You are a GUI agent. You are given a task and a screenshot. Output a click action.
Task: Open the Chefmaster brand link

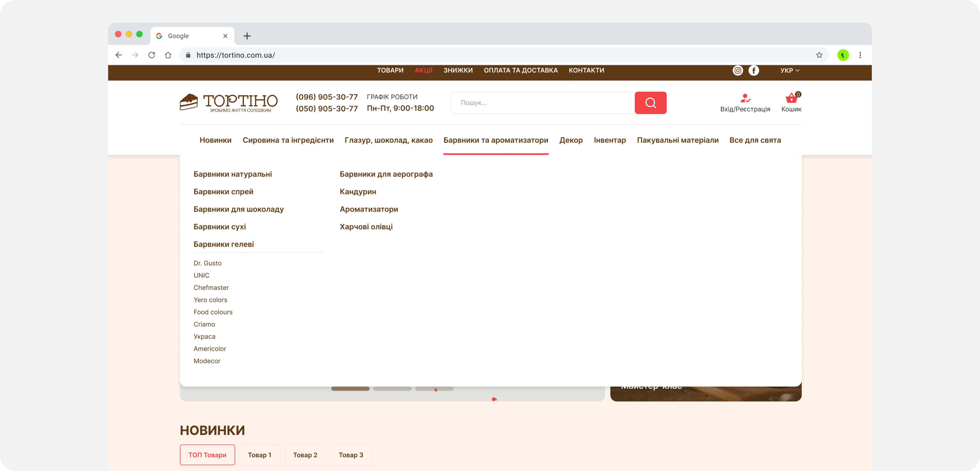coord(211,288)
